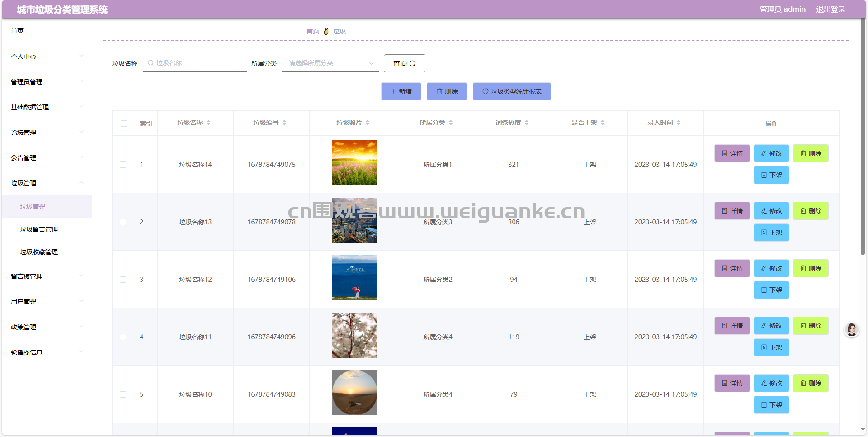Click the page vertical scrollbar thumb
This screenshot has height=437, width=868.
pos(863,136)
